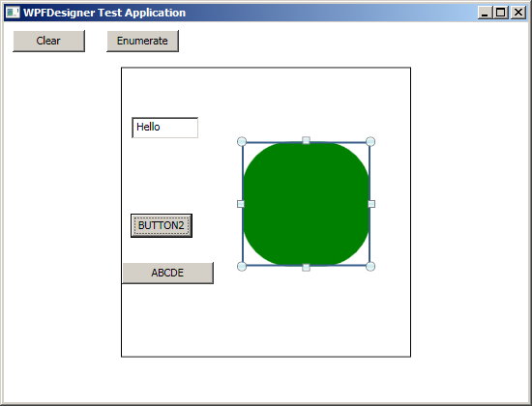Click the left-middle square resize handle
The height and width of the screenshot is (406, 532).
click(x=241, y=204)
